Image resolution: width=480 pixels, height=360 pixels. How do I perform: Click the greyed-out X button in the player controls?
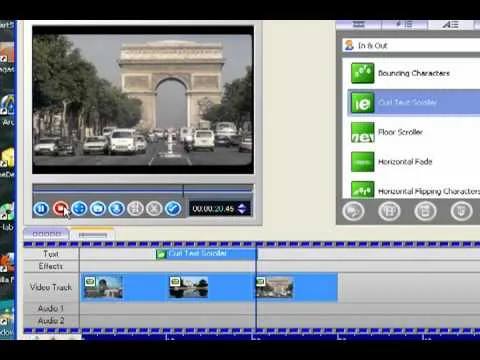(x=154, y=209)
